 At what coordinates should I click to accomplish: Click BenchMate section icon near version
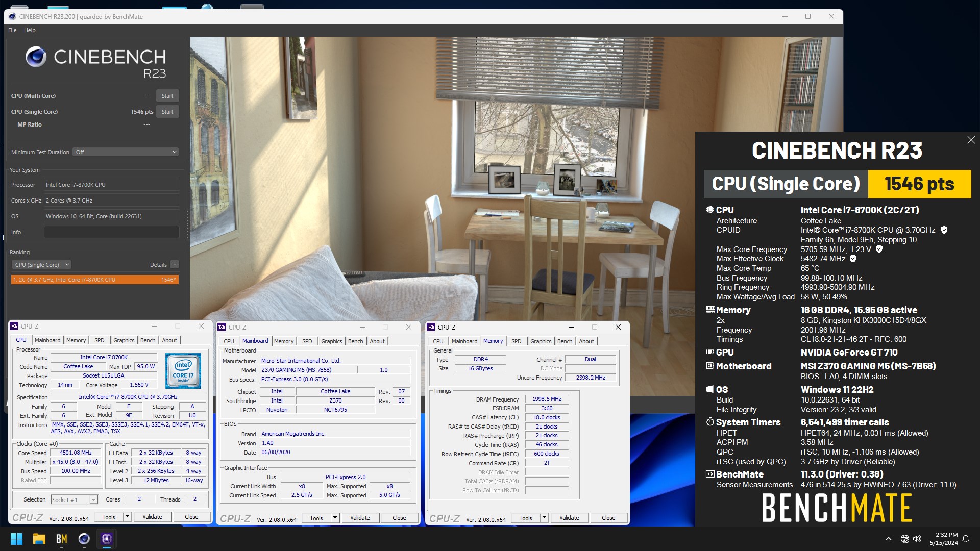709,474
